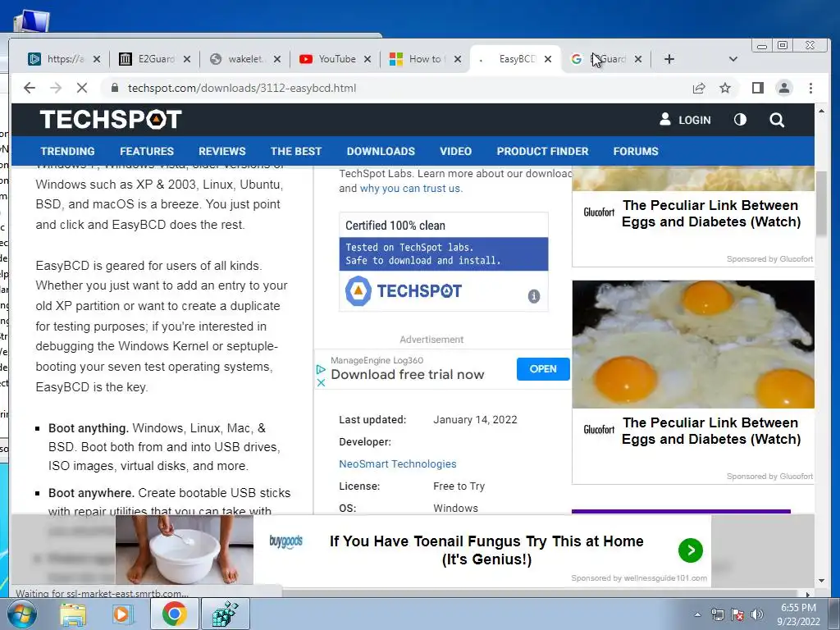Click the green blocks app taskbar icon
This screenshot has height=630, width=840.
225,614
